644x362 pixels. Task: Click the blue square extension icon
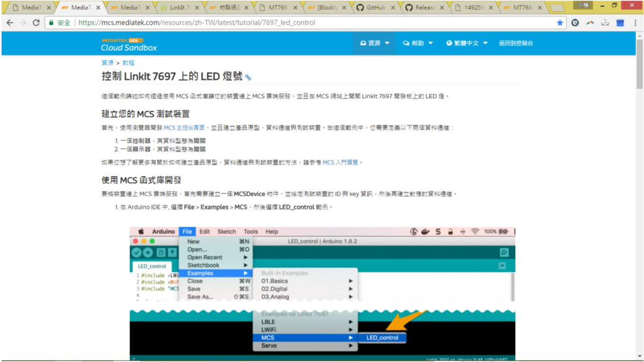pyautogui.click(x=620, y=23)
